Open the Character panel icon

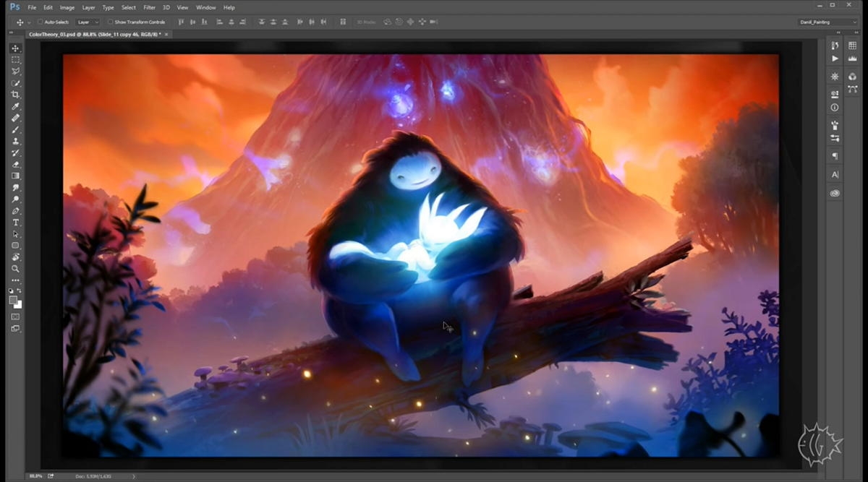(835, 175)
